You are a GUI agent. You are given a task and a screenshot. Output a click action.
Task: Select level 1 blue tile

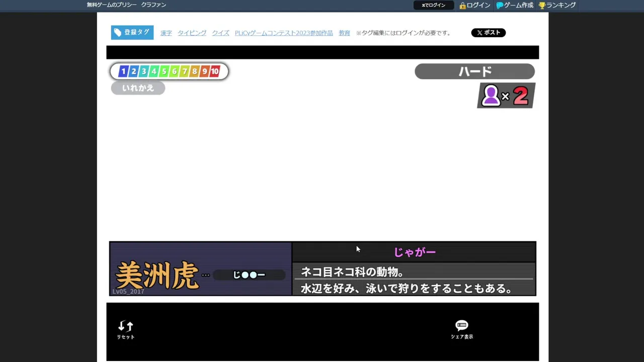tap(123, 71)
